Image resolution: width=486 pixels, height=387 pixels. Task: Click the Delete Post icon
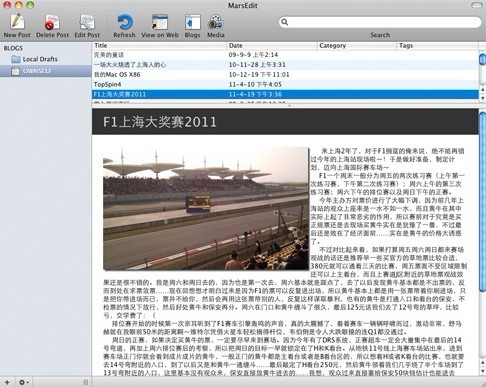pos(52,22)
